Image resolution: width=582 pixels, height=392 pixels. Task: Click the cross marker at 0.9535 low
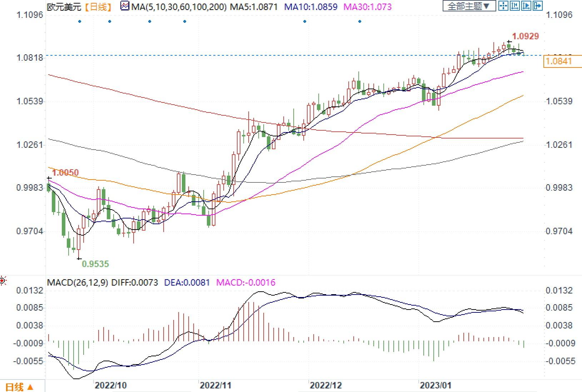(79, 258)
